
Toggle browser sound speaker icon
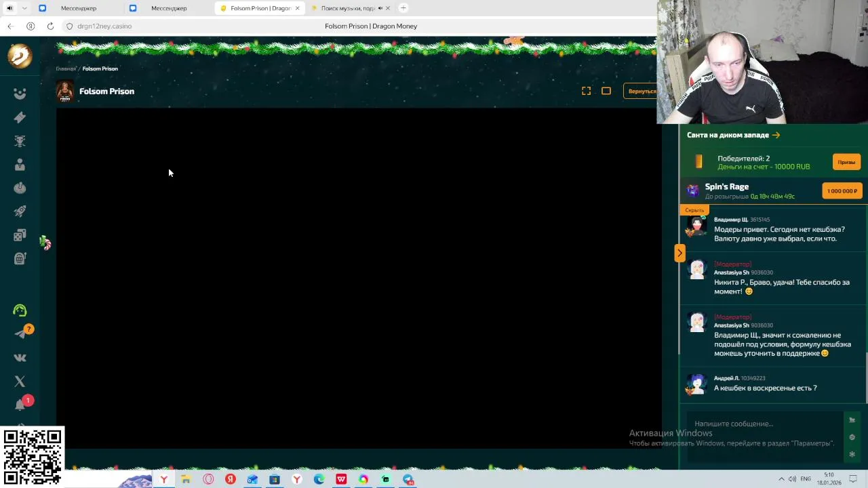[9, 8]
